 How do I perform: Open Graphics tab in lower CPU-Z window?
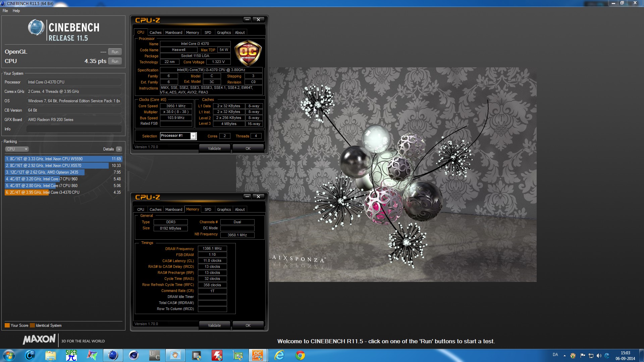[224, 209]
